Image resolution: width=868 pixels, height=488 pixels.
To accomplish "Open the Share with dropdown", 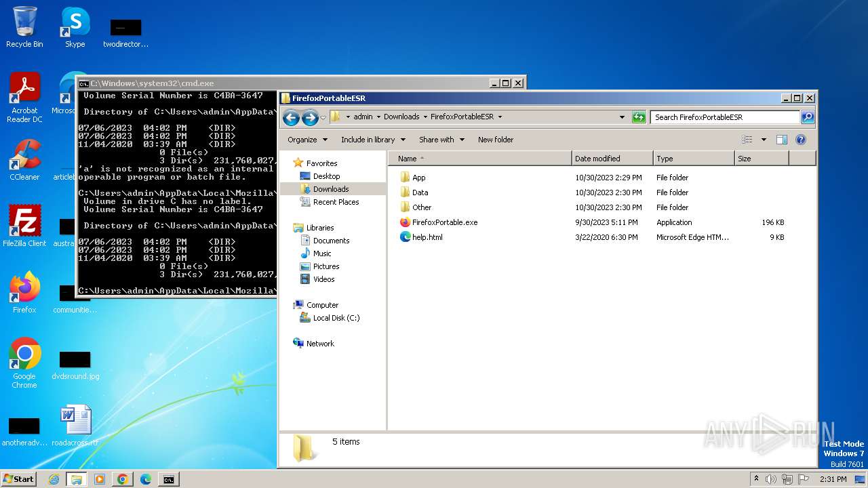I will [441, 140].
